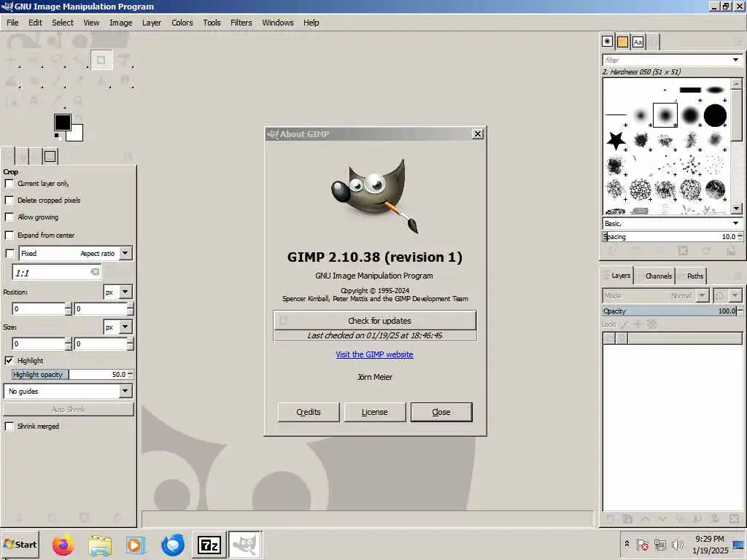747x560 pixels.
Task: Adjust the Highlight opacity slider
Action: 71,374
